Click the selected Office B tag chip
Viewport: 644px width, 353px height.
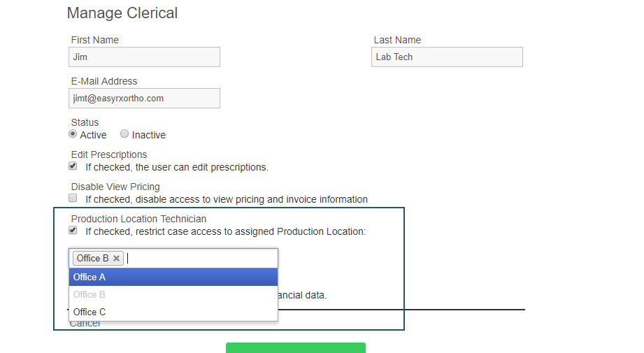tap(92, 259)
